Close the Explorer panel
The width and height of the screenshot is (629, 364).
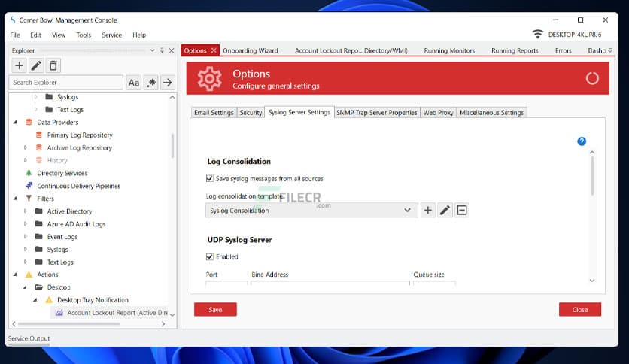(x=172, y=50)
